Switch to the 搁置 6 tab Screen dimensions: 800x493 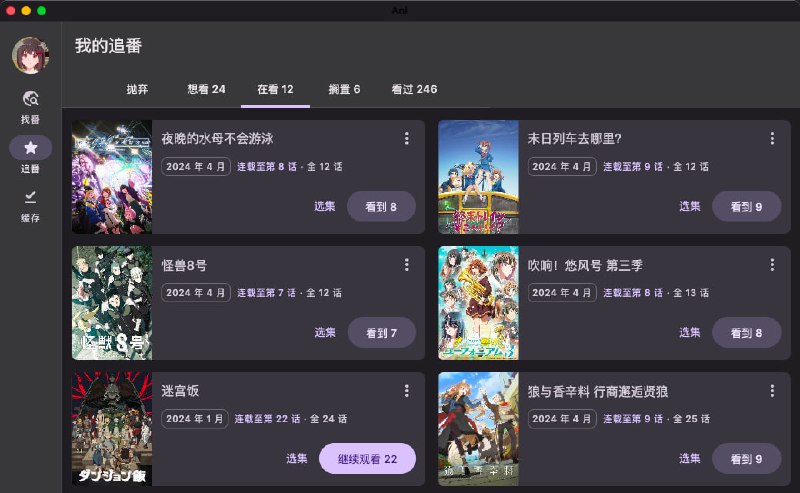coord(344,89)
